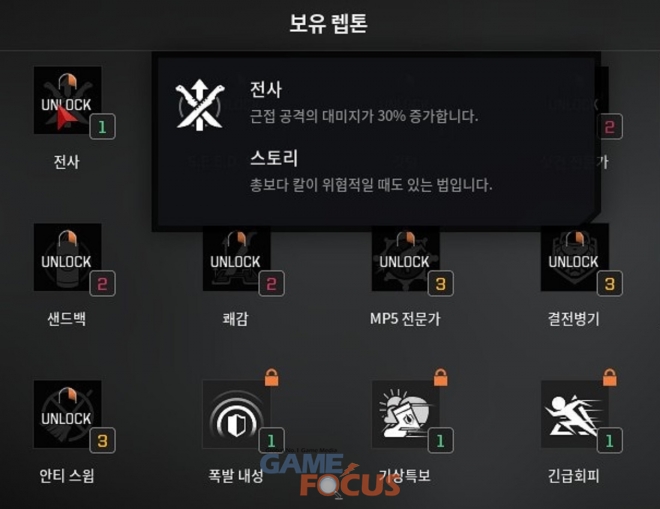Select the 기상특보 weather perk icon
660x509 pixels.
coord(405,414)
